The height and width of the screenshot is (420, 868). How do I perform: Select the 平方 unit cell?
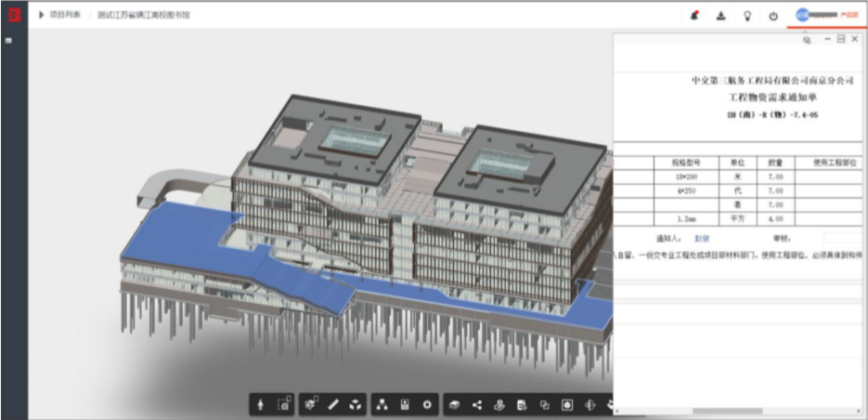[x=738, y=219]
